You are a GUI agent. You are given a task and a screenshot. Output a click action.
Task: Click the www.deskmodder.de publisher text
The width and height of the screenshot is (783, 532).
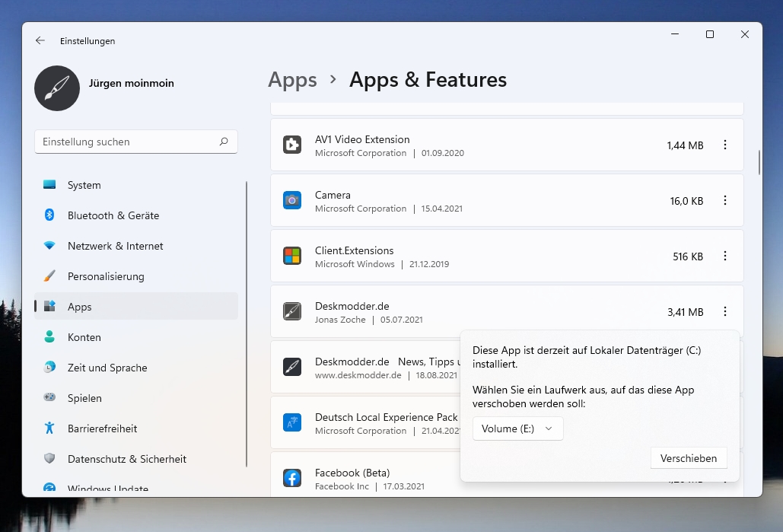click(x=358, y=375)
